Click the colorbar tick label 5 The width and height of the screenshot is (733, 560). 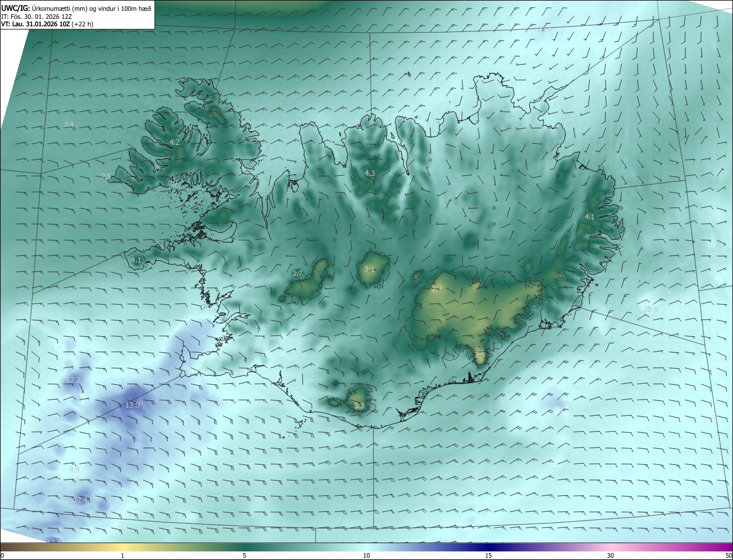(245, 555)
